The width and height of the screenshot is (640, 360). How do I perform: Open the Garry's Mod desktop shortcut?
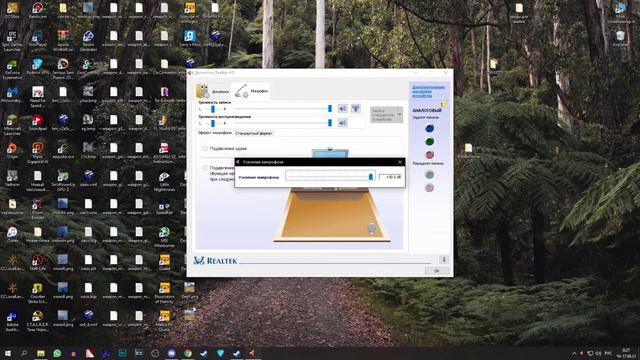[x=189, y=38]
